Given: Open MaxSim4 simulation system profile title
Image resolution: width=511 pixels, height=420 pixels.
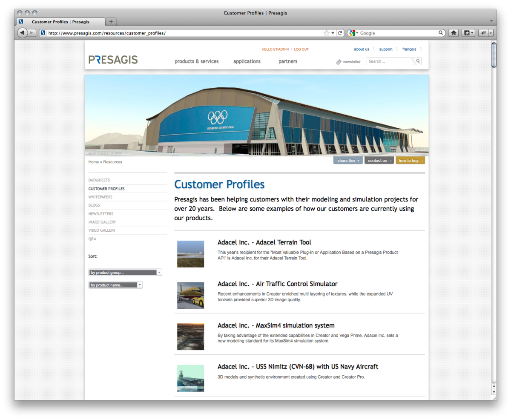Looking at the screenshot, I should (276, 325).
